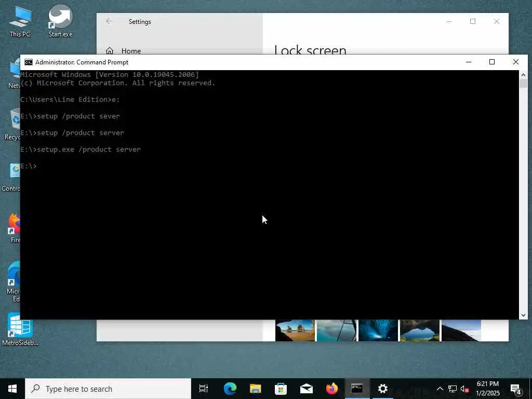Open the This PC desktop icon
532x399 pixels.
point(20,21)
